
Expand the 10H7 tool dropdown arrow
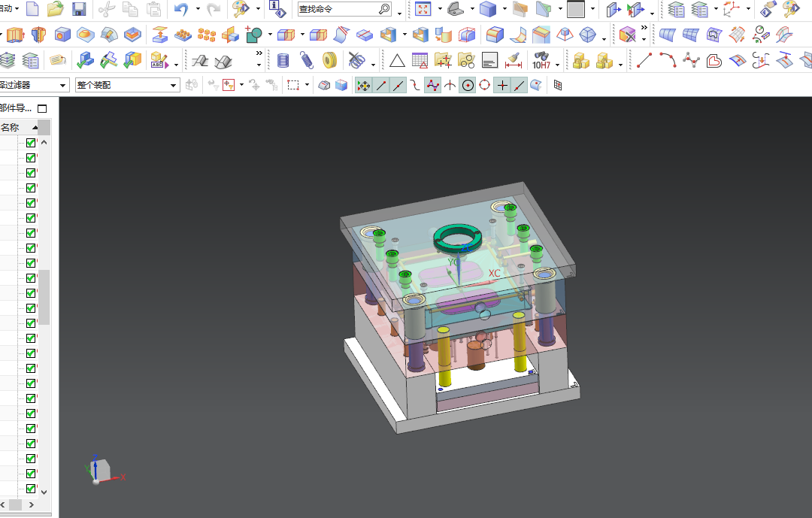tap(557, 65)
